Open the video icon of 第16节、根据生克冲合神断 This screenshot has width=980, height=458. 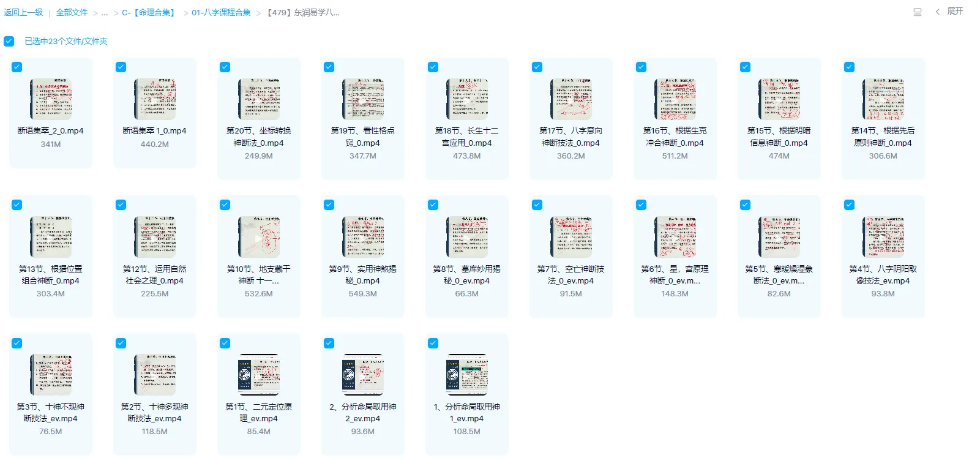(x=675, y=99)
